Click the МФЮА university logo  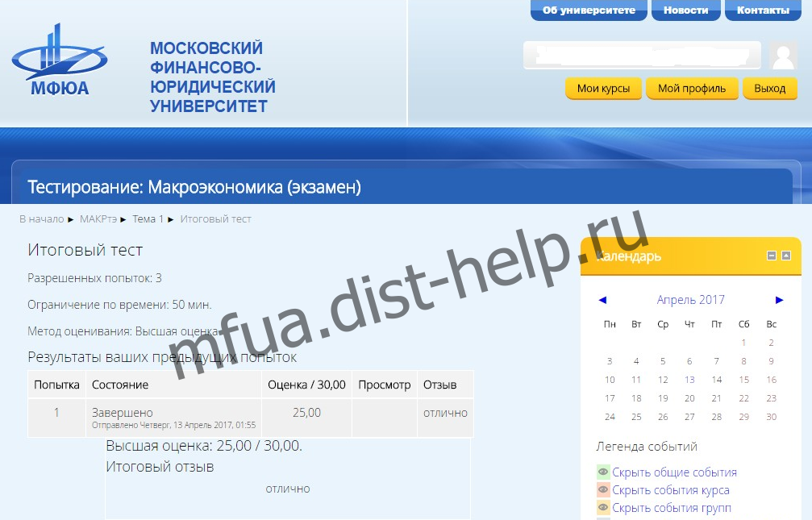coord(60,60)
